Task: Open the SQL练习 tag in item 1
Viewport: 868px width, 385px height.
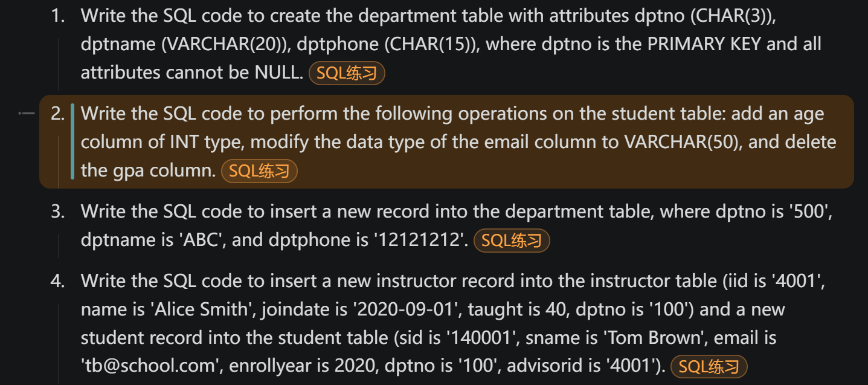Action: point(347,73)
